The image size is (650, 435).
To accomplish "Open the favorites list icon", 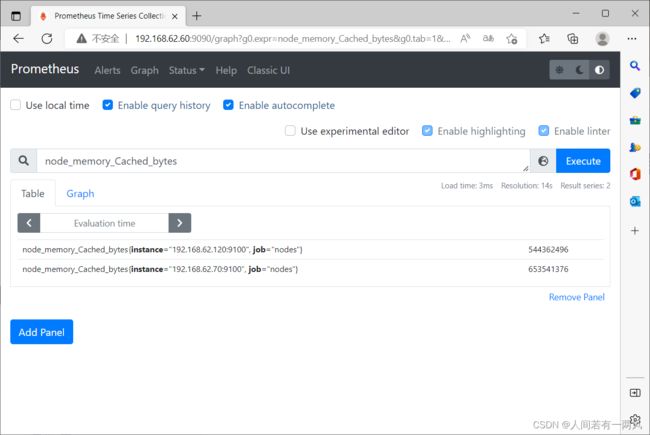I will (x=544, y=39).
